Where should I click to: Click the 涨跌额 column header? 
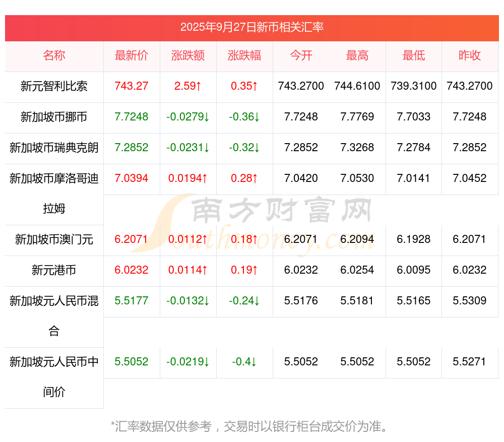(x=187, y=55)
